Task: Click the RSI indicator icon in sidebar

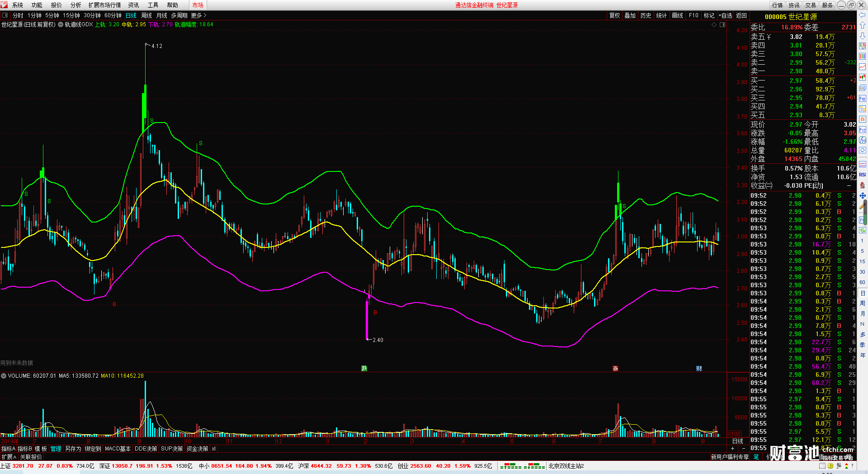Action: tap(863, 175)
